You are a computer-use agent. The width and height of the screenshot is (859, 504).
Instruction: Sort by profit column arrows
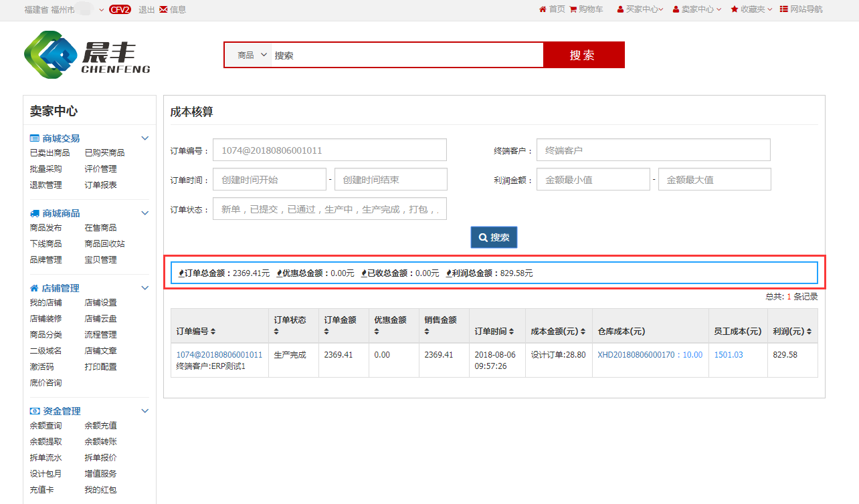[809, 332]
